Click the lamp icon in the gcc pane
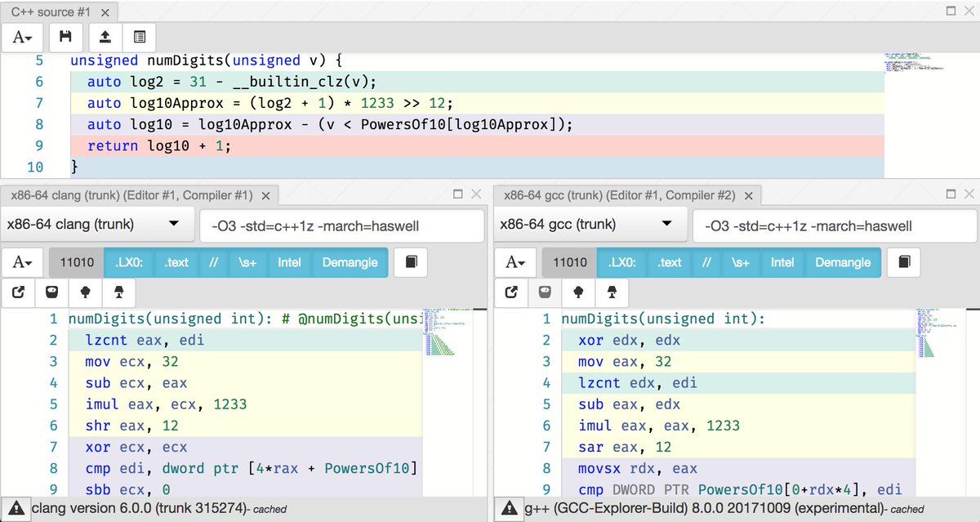 [612, 292]
